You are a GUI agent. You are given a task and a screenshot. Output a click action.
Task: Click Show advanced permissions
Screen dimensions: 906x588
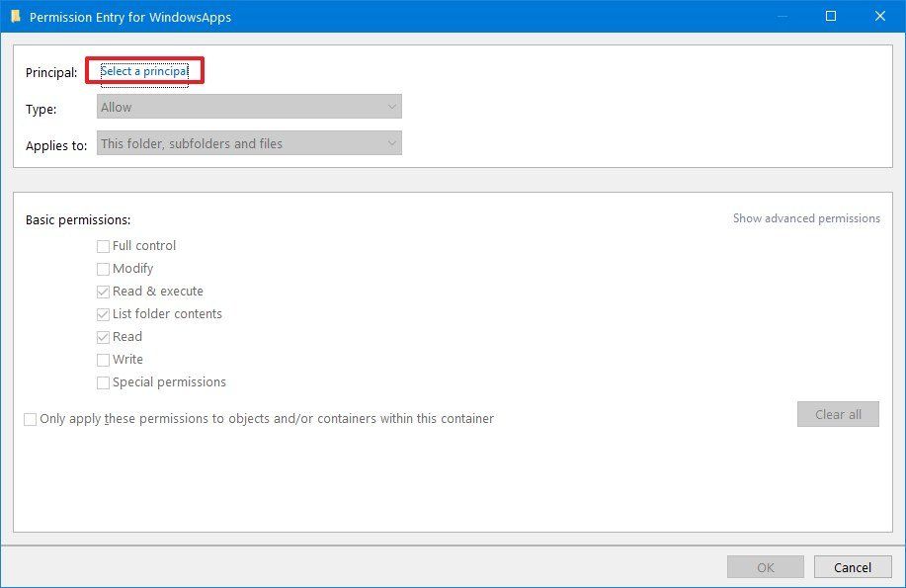click(x=805, y=217)
